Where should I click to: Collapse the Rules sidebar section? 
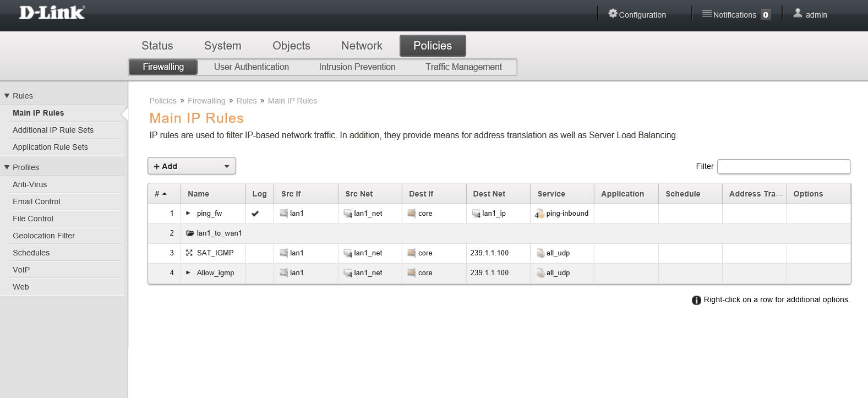7,96
